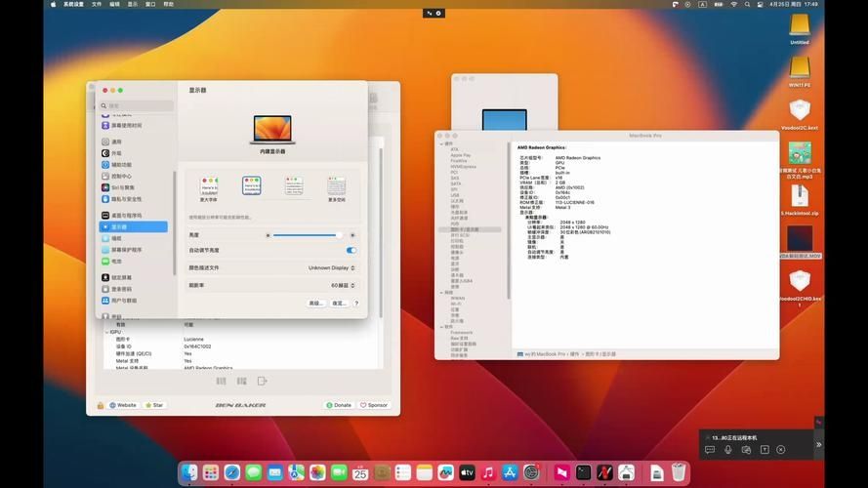Collapse remote panel with double chevron
The width and height of the screenshot is (868, 488).
[819, 444]
